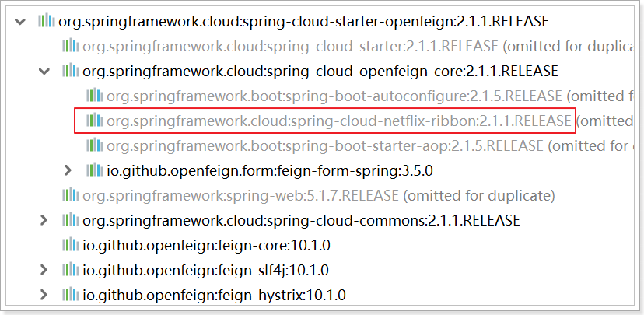Select spring-boot-autoconfigure:2.1.5.RELEASE dependency
This screenshot has height=315, width=644.
point(372,96)
